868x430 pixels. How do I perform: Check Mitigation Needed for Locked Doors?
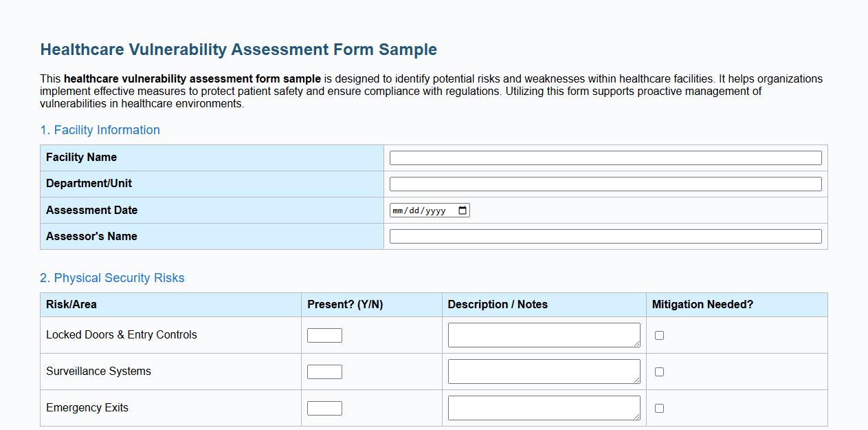coord(659,334)
